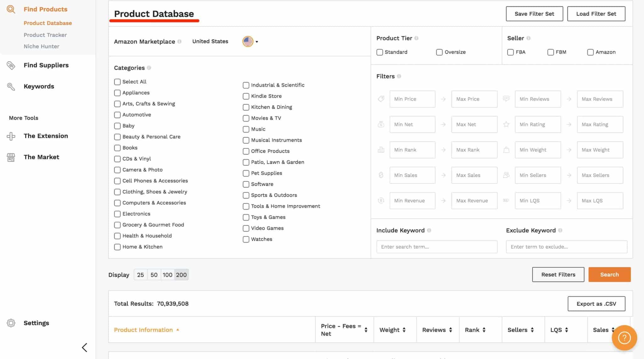The height and width of the screenshot is (359, 644).
Task: Click the LQS icon by Min LQS
Action: pyautogui.click(x=506, y=201)
